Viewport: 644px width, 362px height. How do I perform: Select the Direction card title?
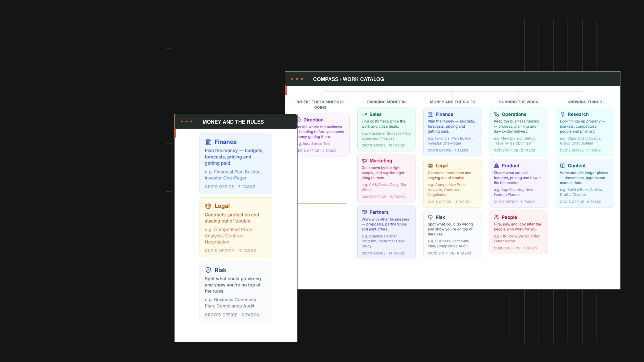pyautogui.click(x=313, y=120)
